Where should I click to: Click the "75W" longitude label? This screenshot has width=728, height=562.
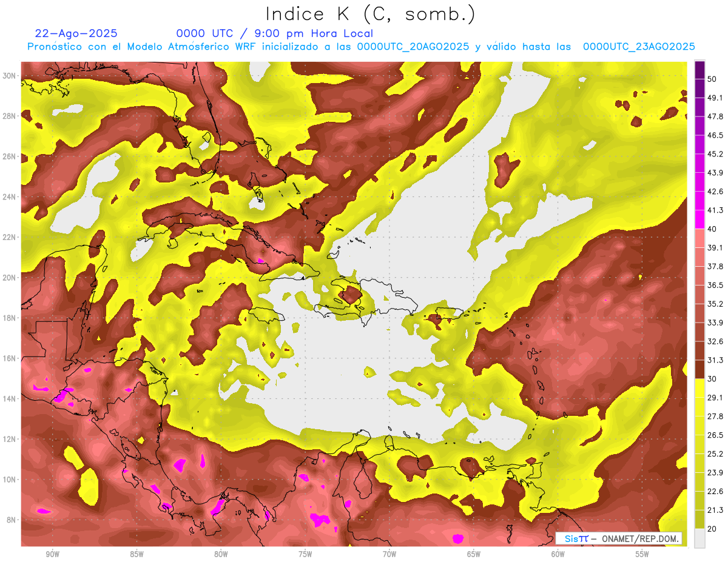click(x=305, y=554)
